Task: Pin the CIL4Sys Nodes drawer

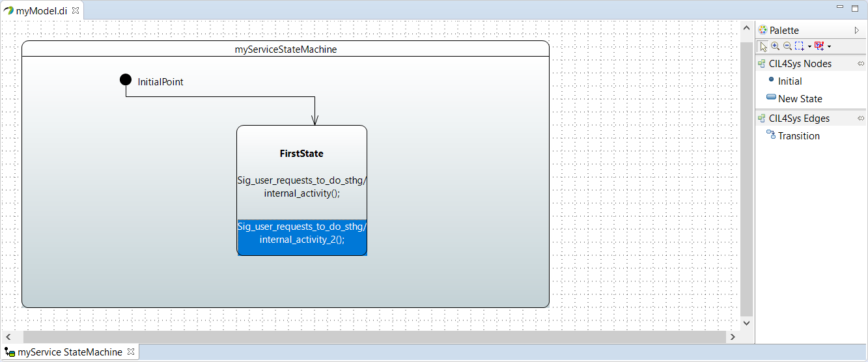Action: point(860,64)
